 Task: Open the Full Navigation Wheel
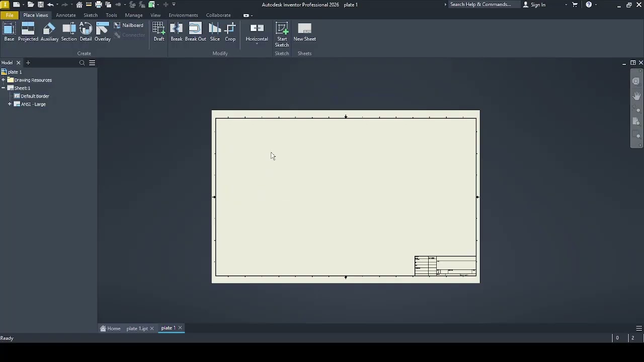pyautogui.click(x=637, y=81)
